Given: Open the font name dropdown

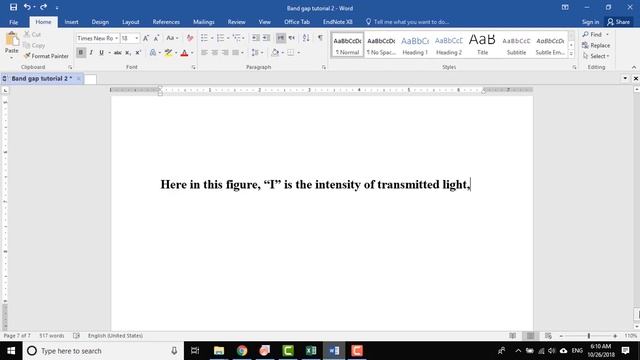Looking at the screenshot, I should [x=116, y=38].
